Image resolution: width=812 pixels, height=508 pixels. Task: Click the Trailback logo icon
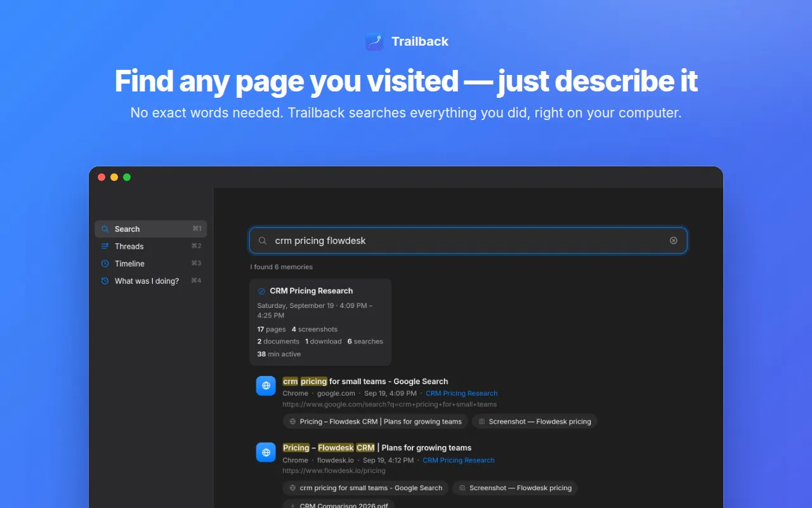tap(374, 42)
